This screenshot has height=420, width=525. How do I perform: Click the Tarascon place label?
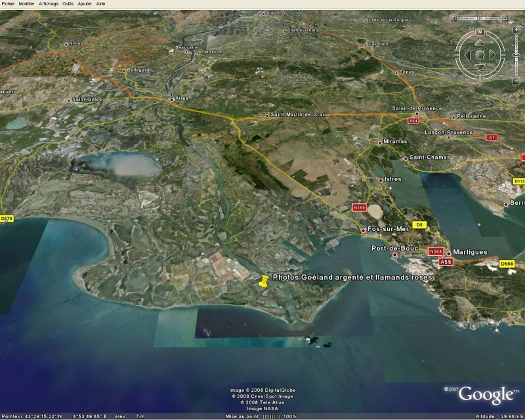coord(211,52)
